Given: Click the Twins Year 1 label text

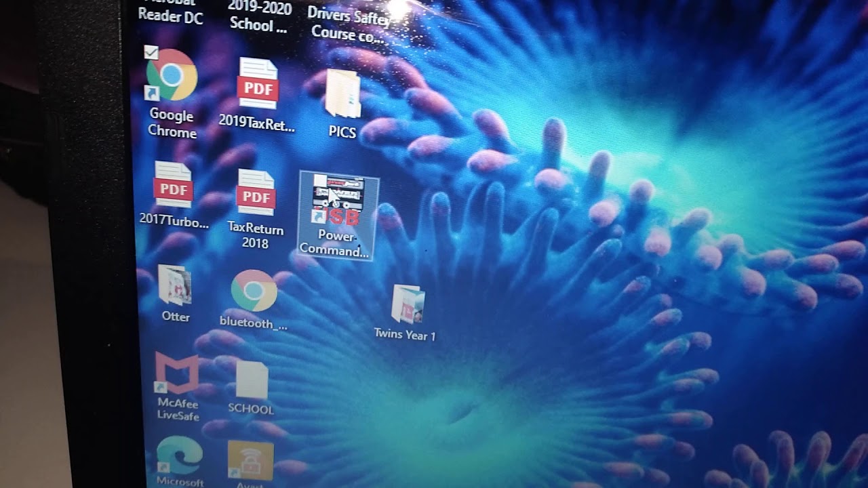Looking at the screenshot, I should [405, 334].
